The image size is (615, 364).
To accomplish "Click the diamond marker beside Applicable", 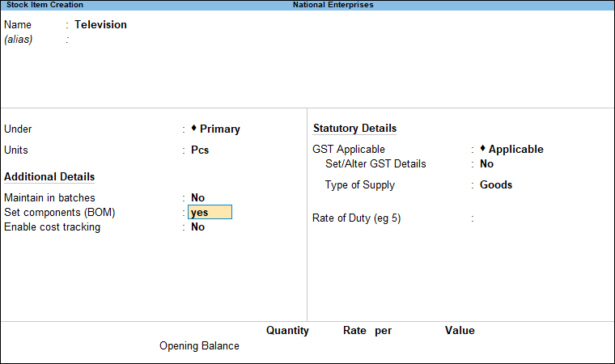I will click(482, 148).
